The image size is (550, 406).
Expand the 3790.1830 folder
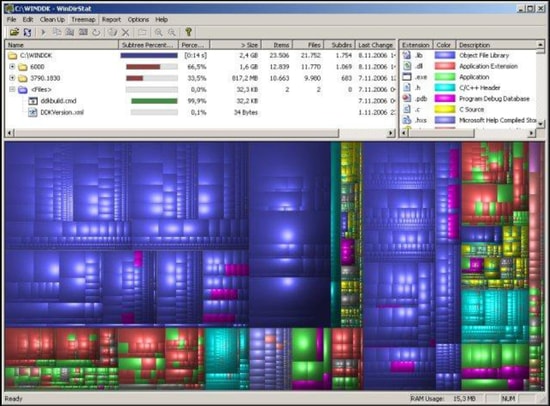[12, 78]
